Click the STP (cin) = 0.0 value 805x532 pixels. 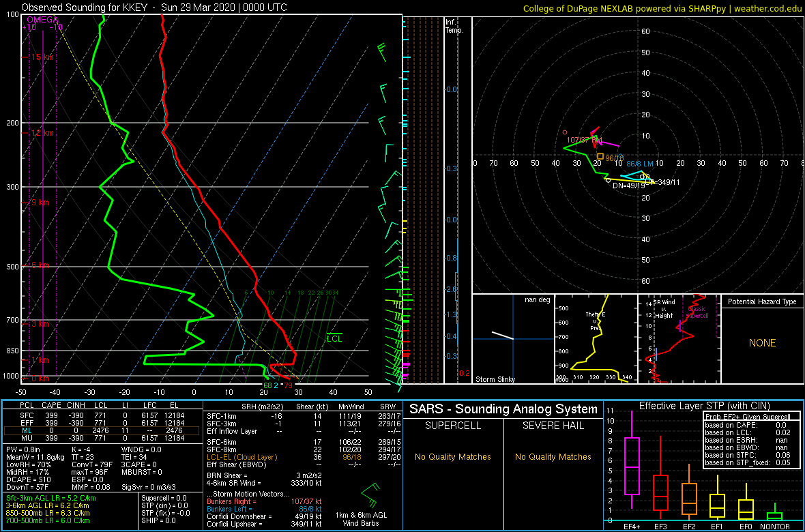click(166, 506)
